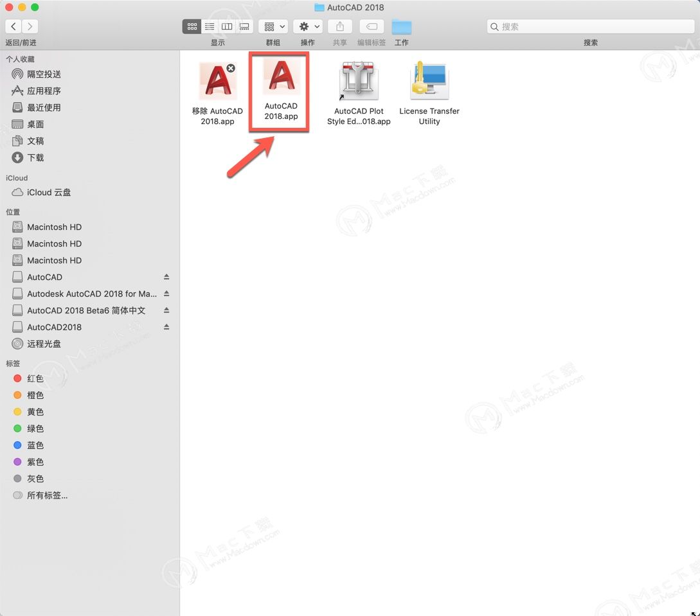Switch to gallery view
The width and height of the screenshot is (700, 616).
click(x=244, y=26)
